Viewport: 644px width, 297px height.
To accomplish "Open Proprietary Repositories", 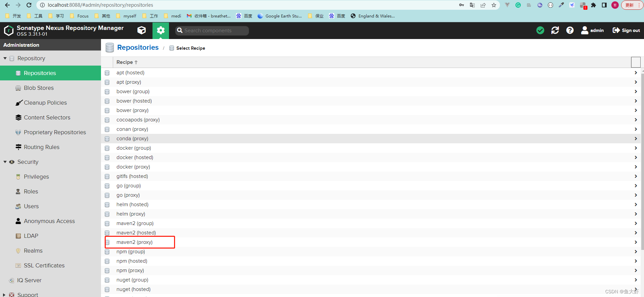I will tap(50, 132).
